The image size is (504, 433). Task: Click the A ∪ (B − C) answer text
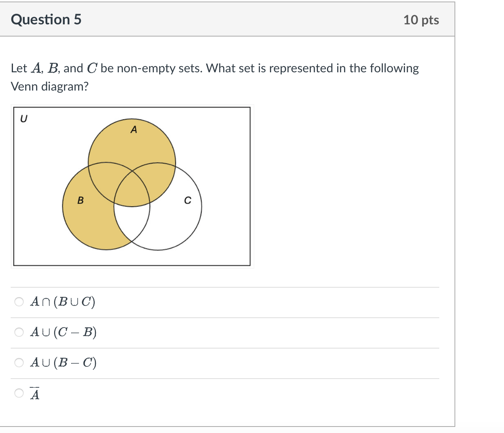63,363
